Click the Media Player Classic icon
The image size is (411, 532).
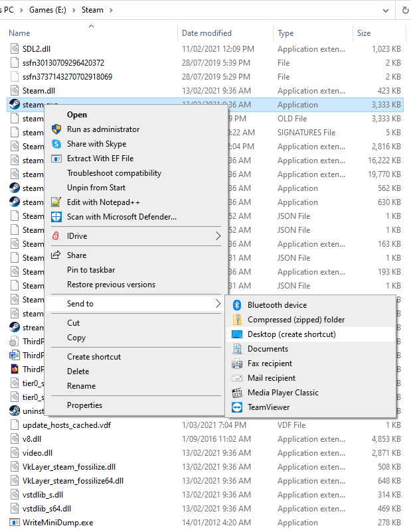(x=237, y=393)
